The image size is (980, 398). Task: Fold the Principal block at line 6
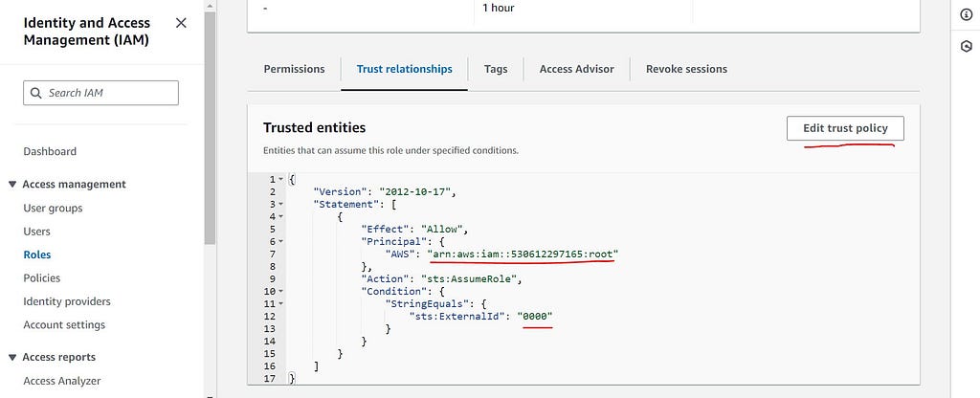tap(281, 241)
